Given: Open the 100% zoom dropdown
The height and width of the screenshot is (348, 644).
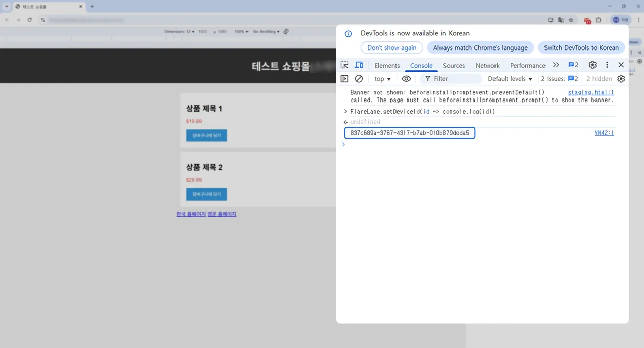Looking at the screenshot, I should click(241, 32).
